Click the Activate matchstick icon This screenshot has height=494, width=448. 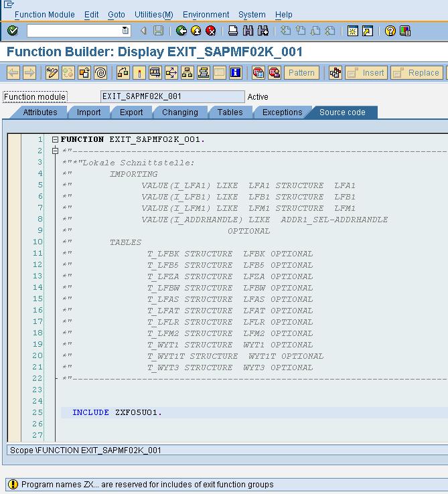[x=139, y=73]
